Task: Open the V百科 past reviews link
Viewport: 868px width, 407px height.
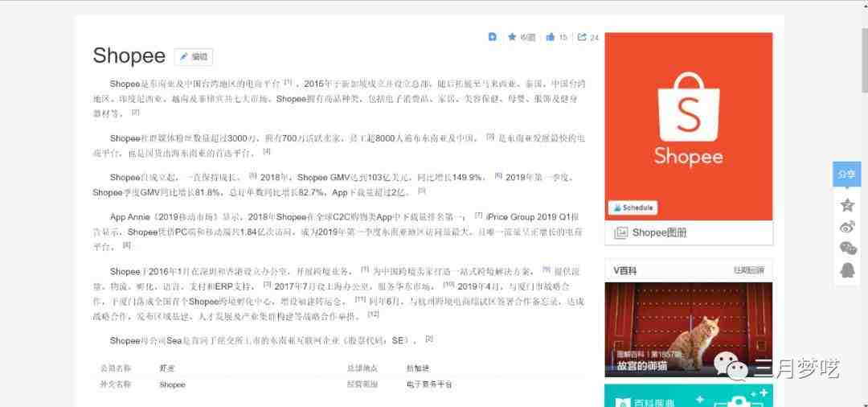Action: [749, 270]
